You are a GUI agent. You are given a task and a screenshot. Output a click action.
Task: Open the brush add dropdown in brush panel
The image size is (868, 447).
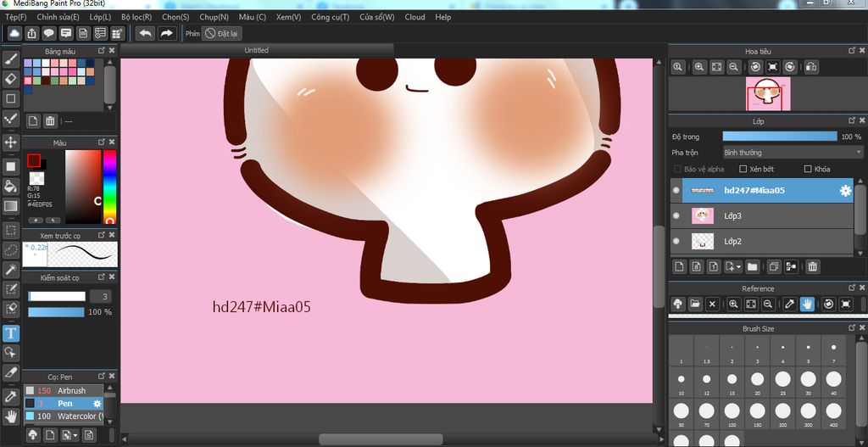(x=75, y=435)
